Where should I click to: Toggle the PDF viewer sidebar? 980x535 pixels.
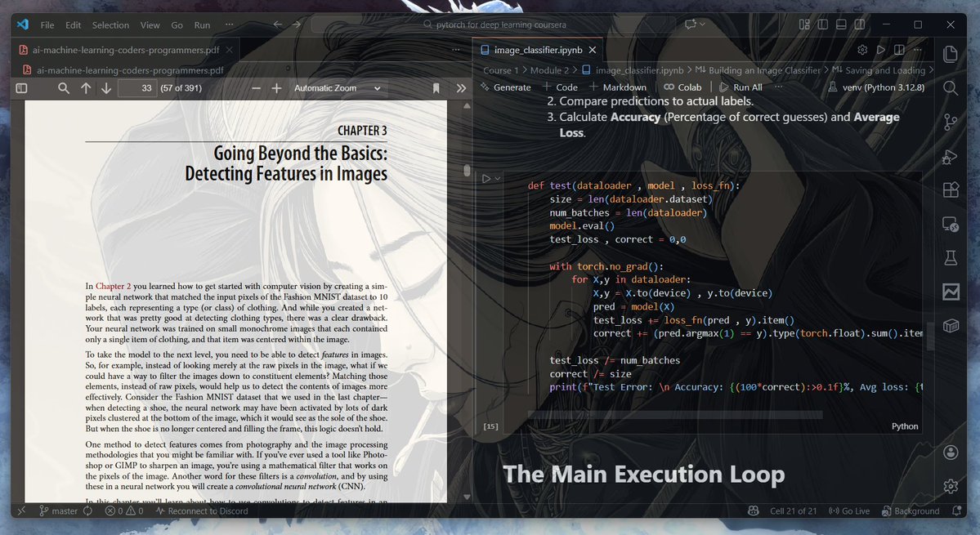click(21, 88)
